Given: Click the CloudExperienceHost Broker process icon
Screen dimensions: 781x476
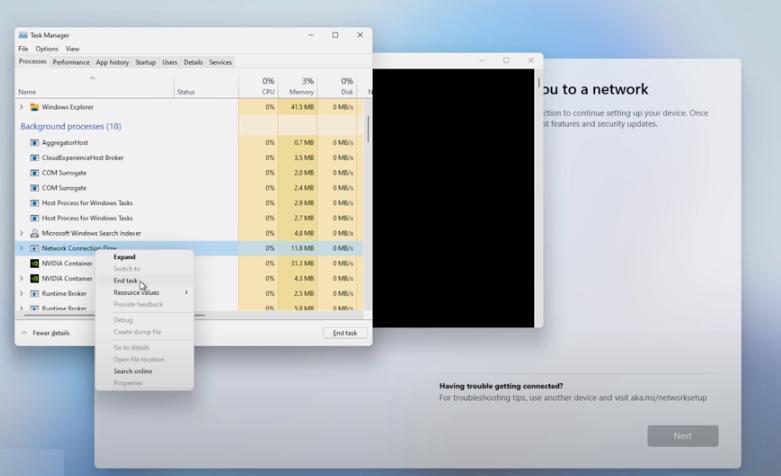Looking at the screenshot, I should tap(34, 158).
